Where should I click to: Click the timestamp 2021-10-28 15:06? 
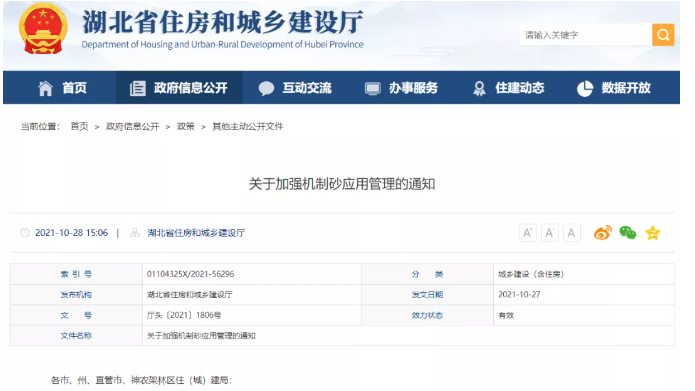click(71, 233)
